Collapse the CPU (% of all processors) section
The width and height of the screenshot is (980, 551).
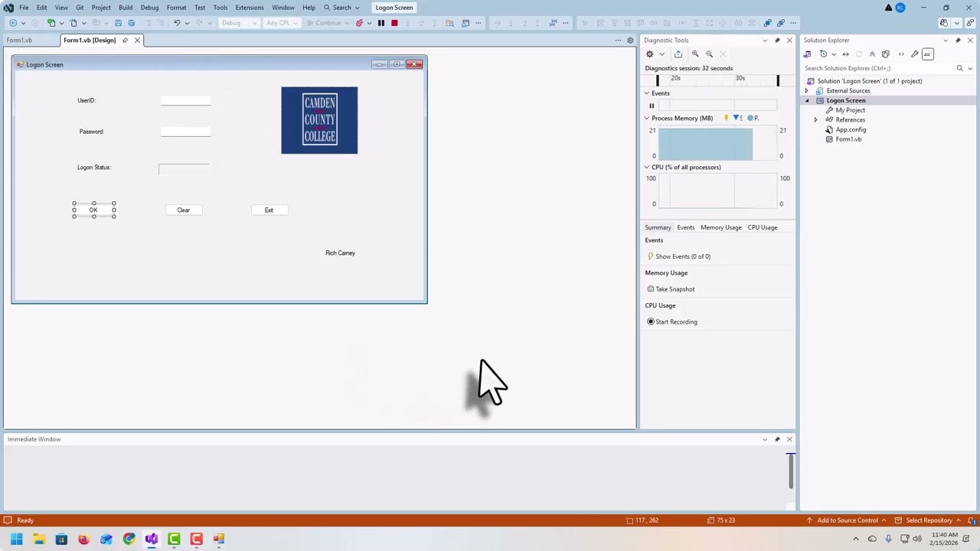point(646,168)
